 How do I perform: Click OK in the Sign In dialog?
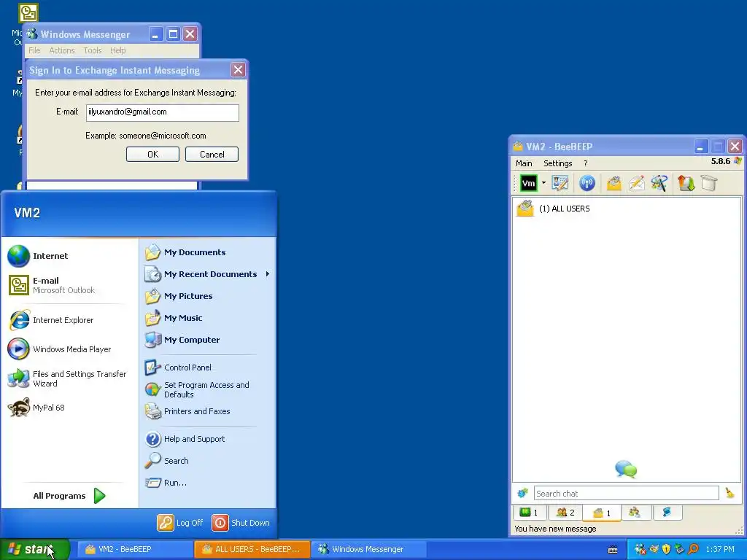click(x=153, y=155)
